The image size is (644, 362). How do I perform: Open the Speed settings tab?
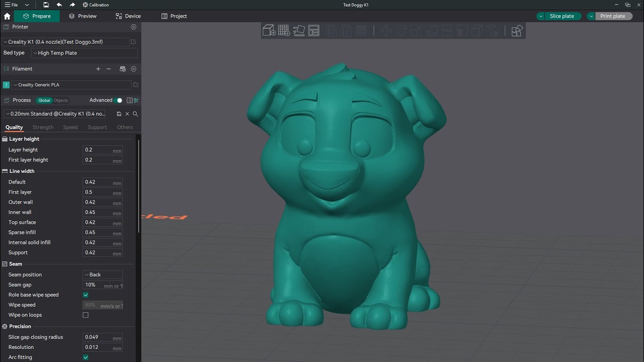pos(70,127)
